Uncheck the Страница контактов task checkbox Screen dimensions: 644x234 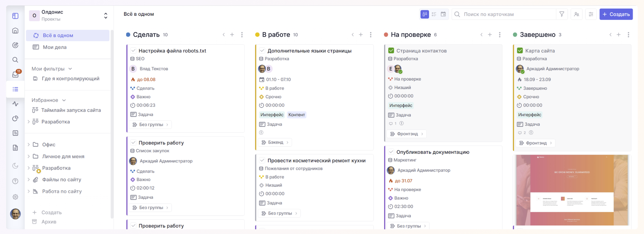pyautogui.click(x=391, y=50)
